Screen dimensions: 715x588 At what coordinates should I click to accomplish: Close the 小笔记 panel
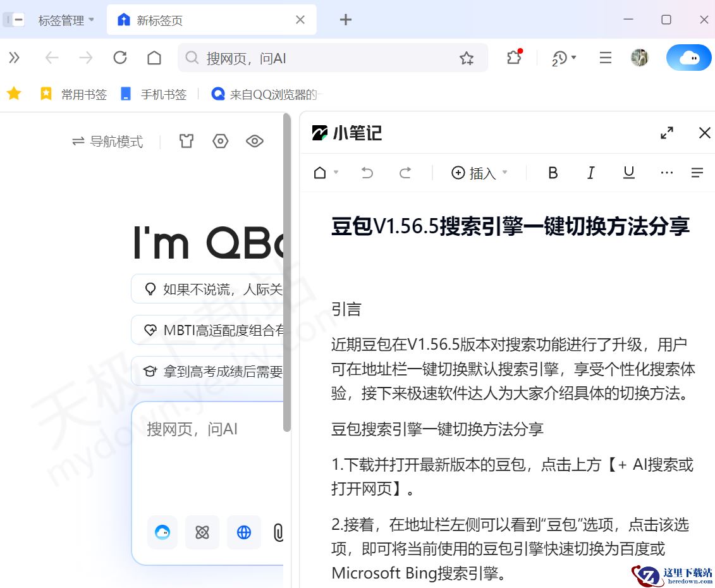point(704,133)
